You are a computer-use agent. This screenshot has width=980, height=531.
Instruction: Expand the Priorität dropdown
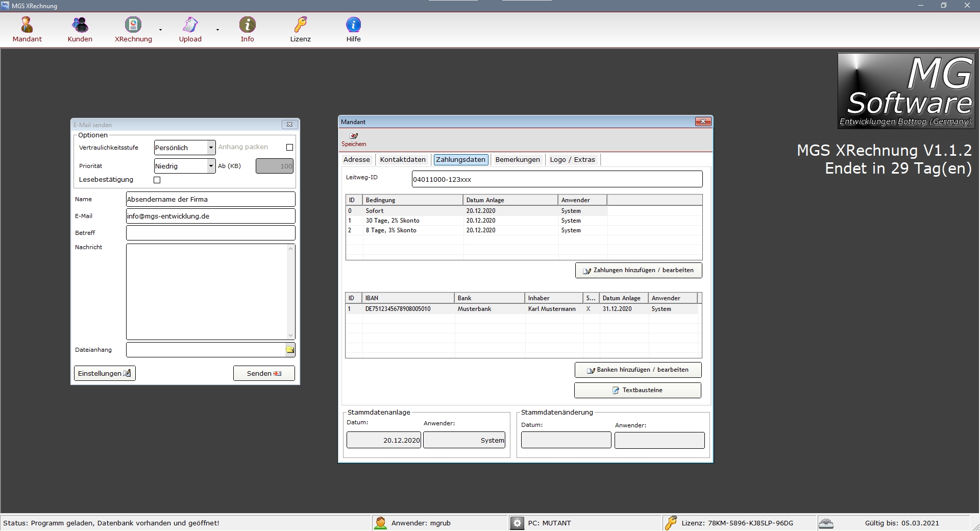pos(211,166)
